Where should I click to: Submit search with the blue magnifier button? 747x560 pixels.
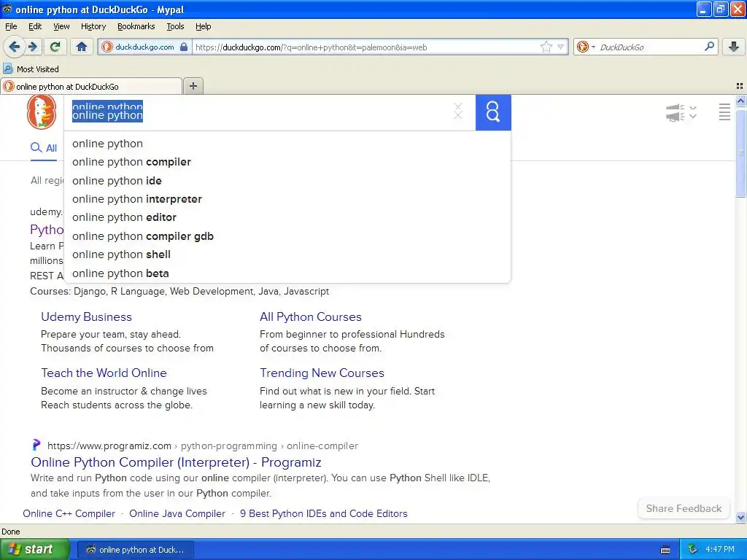coord(493,112)
